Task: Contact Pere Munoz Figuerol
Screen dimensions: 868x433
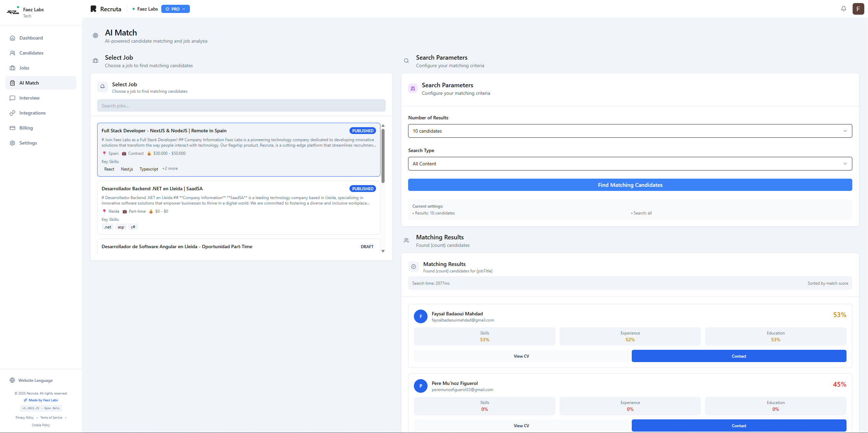Action: coord(739,425)
